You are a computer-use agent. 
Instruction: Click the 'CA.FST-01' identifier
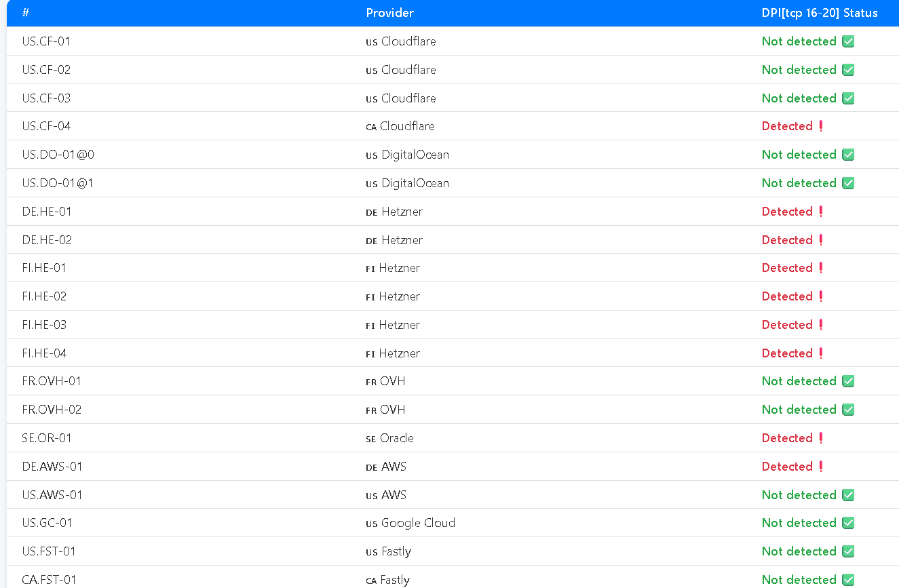click(x=49, y=580)
